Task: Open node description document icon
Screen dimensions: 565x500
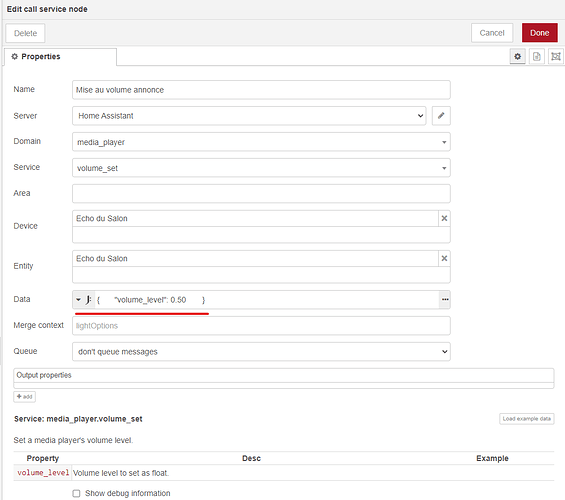Action: pyautogui.click(x=537, y=57)
